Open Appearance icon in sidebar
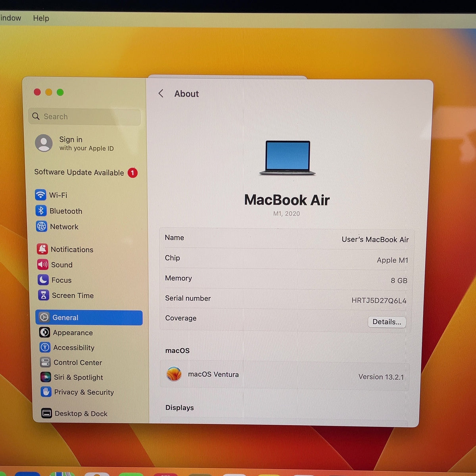 [x=44, y=332]
